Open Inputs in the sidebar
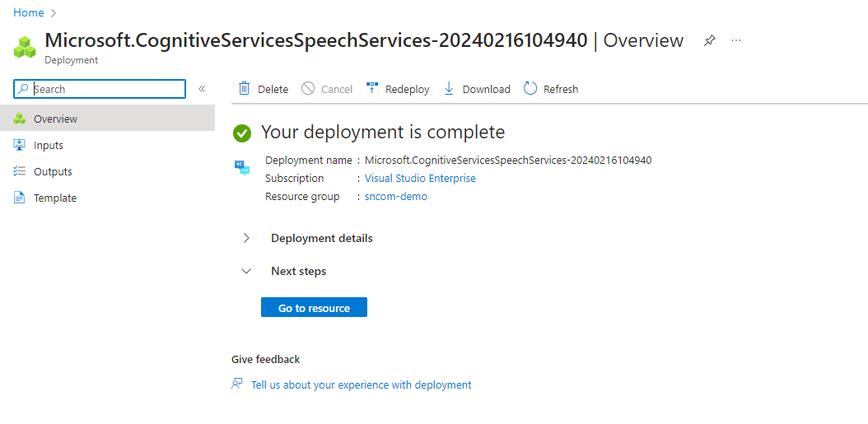The width and height of the screenshot is (868, 424). (107, 145)
